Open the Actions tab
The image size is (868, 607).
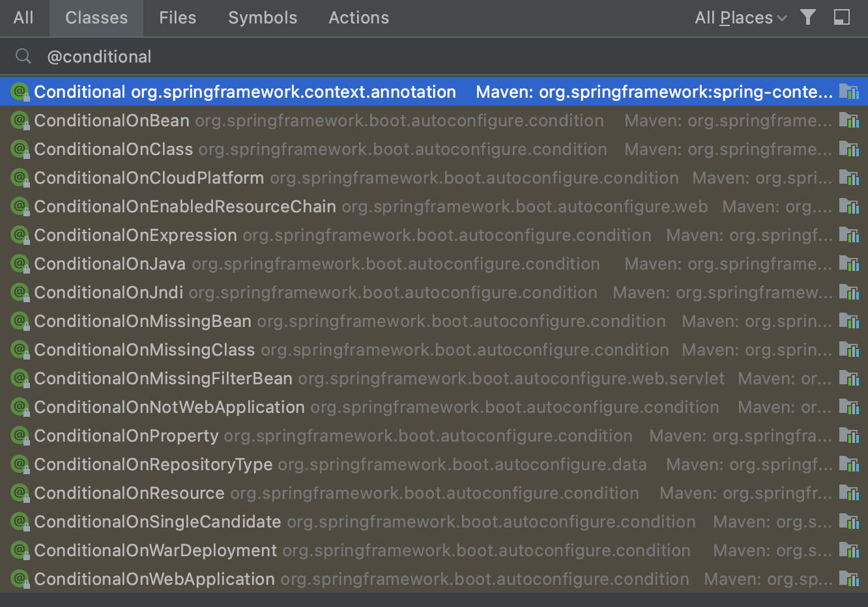click(x=358, y=18)
